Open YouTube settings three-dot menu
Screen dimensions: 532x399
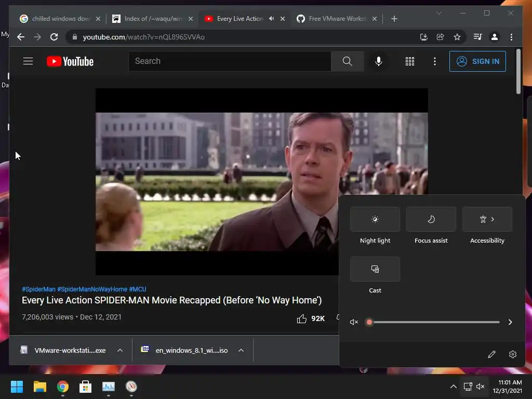435,61
